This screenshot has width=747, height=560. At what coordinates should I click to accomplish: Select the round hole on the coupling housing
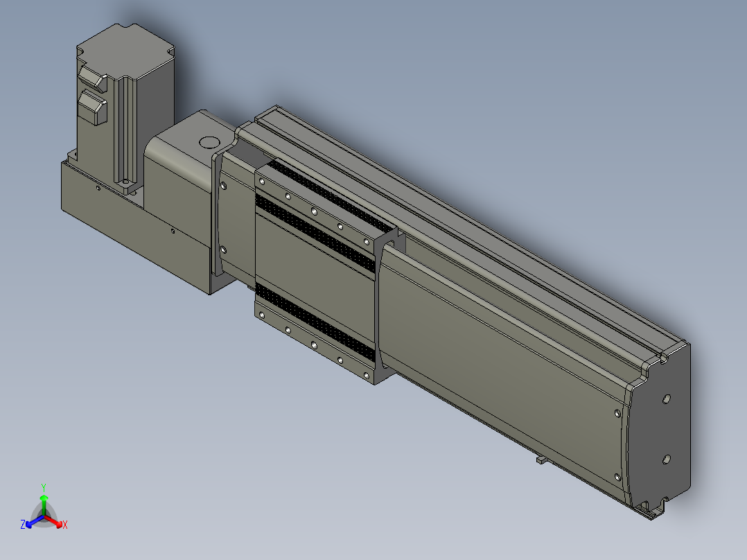[x=208, y=142]
